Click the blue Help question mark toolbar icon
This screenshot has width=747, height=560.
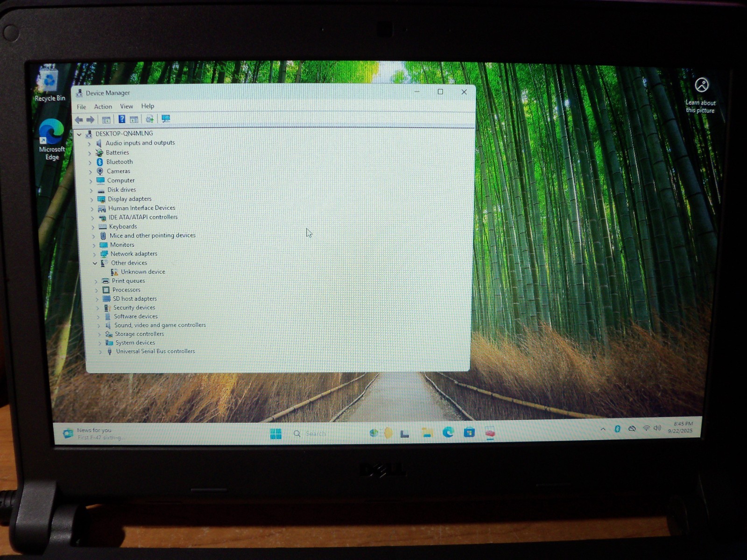(x=122, y=119)
